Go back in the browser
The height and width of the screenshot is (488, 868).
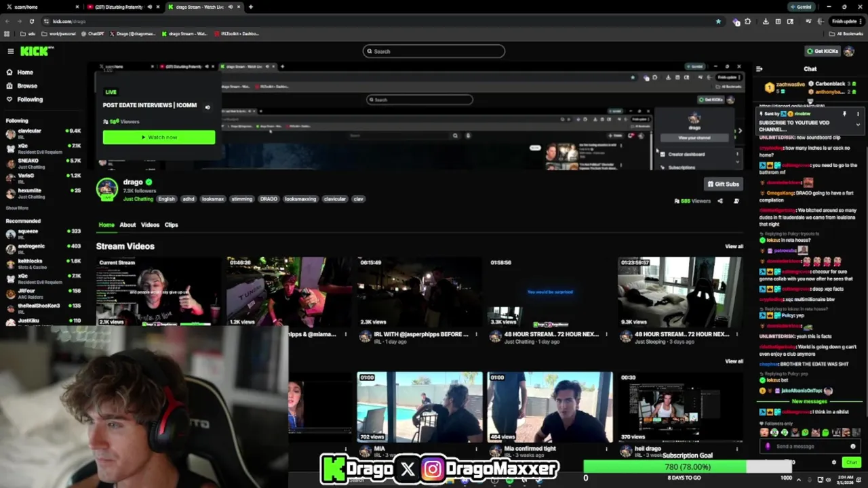(x=7, y=21)
